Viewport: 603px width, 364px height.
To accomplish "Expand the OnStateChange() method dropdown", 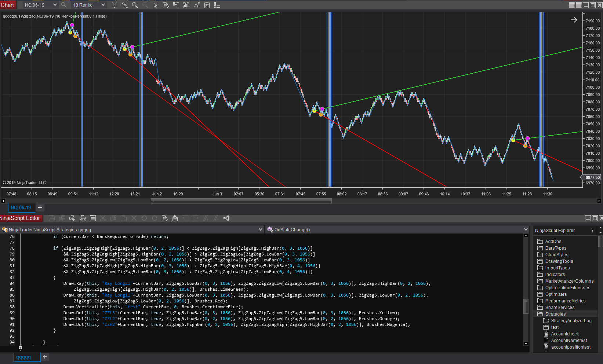I will tap(526, 230).
